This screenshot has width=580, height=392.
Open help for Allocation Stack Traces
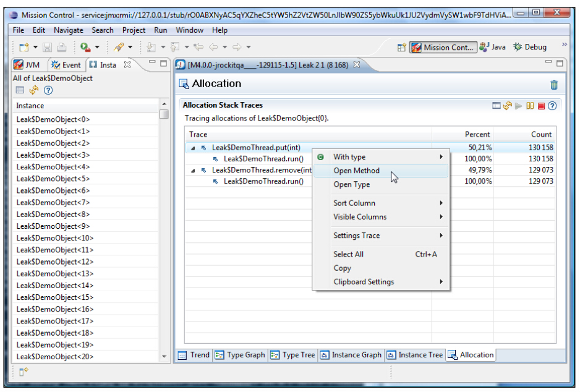click(x=552, y=106)
